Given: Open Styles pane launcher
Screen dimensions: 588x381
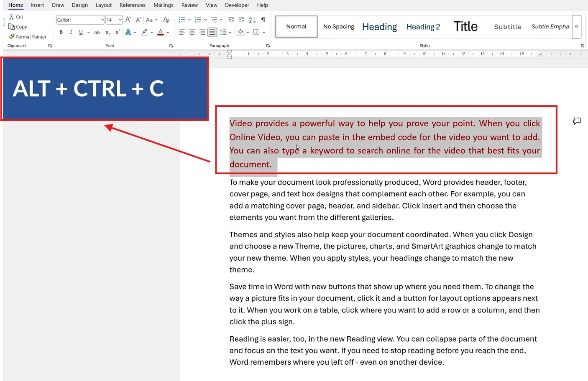Looking at the screenshot, I should tap(583, 46).
